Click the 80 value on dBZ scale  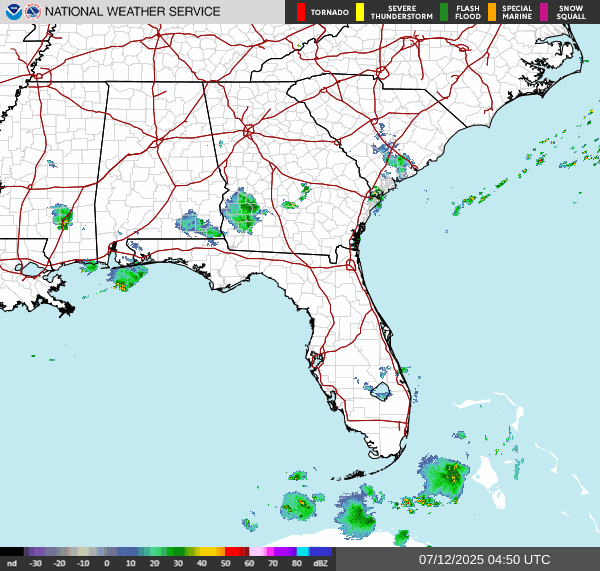coord(297,563)
